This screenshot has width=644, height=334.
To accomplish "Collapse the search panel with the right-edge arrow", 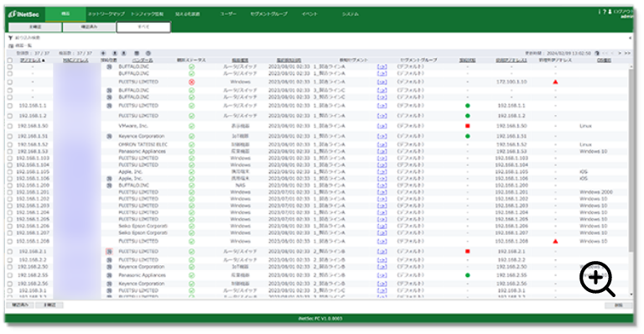I will pyautogui.click(x=630, y=38).
